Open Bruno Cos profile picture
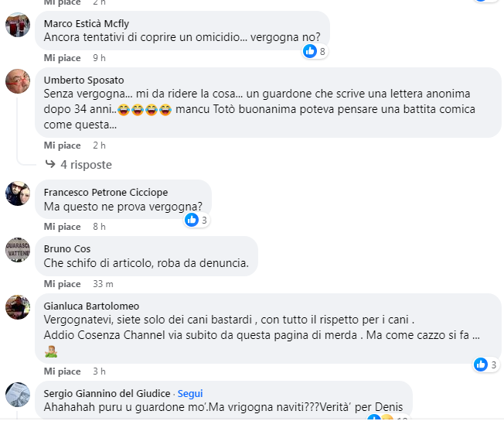 (x=18, y=250)
